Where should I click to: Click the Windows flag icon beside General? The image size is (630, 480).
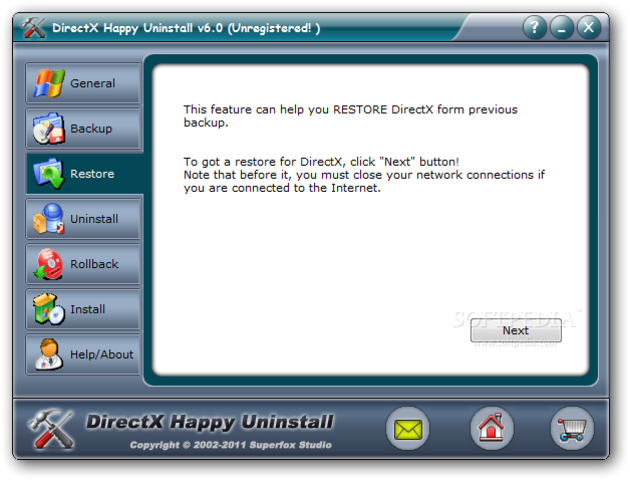coord(49,83)
